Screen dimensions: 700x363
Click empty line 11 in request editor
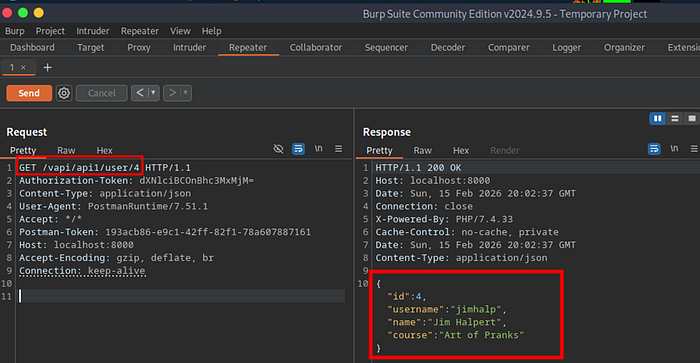click(182, 296)
